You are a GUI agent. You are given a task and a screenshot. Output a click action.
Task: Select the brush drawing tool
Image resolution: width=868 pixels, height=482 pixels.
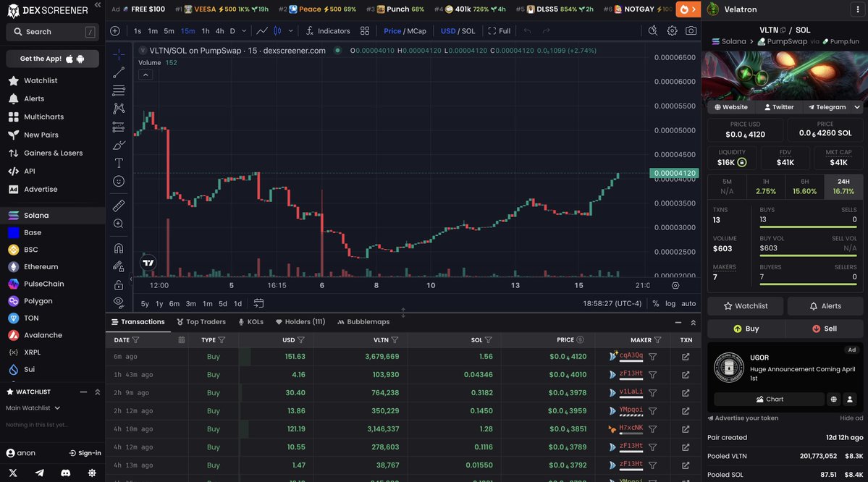coord(119,145)
